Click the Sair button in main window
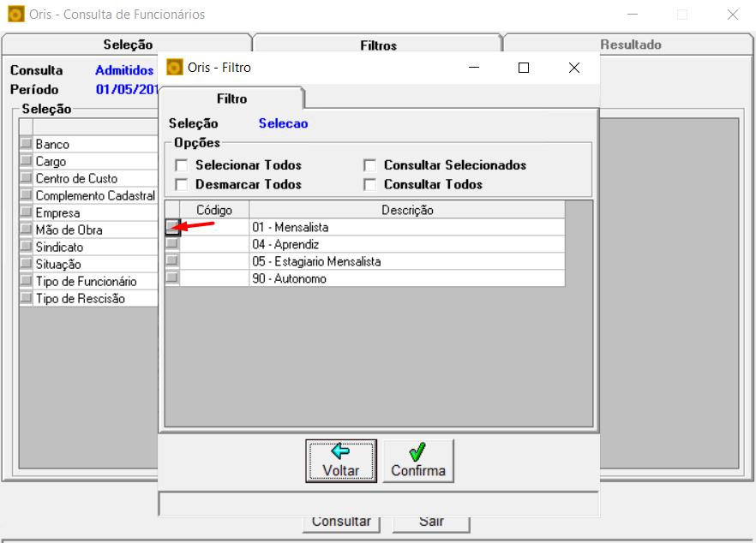This screenshot has width=756, height=543. tap(431, 523)
